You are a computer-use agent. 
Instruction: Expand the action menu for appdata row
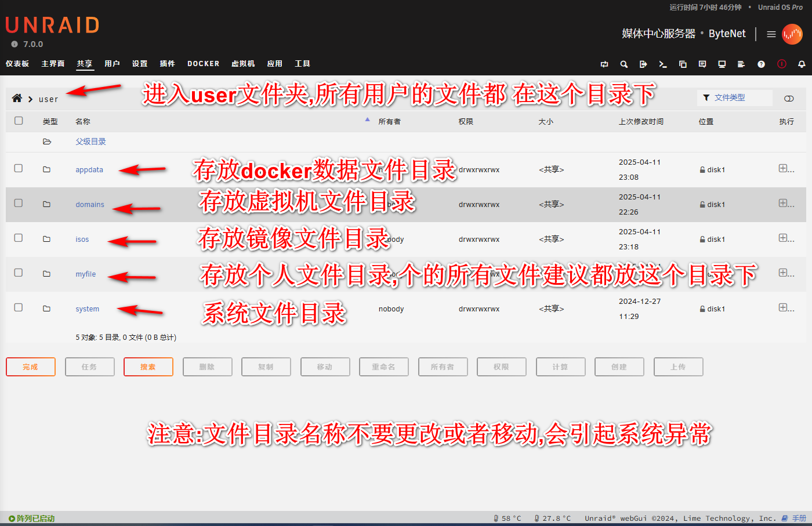pos(786,169)
